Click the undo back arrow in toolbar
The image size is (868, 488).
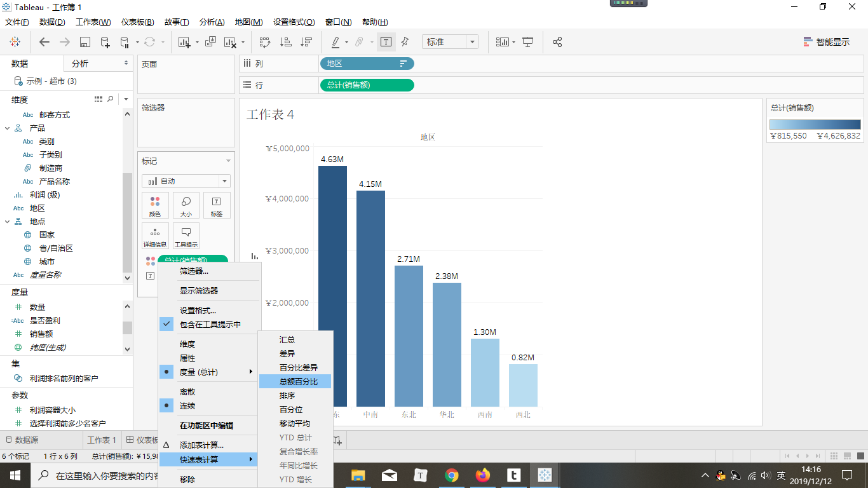click(x=44, y=42)
